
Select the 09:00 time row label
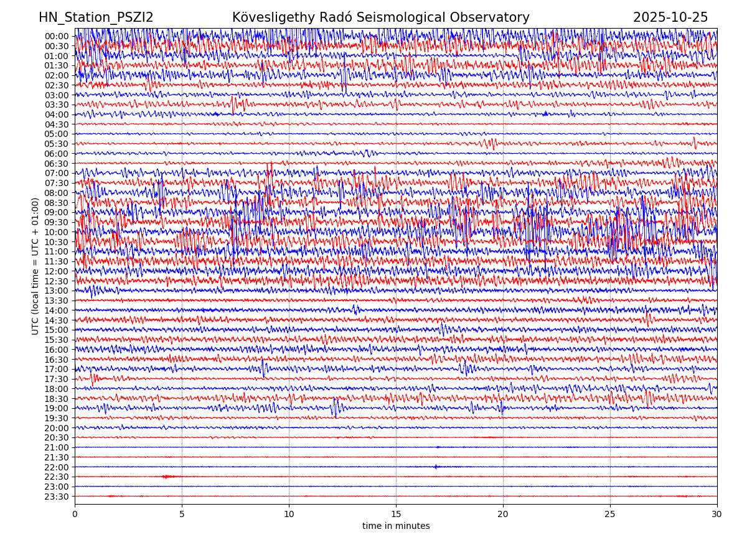[56, 212]
